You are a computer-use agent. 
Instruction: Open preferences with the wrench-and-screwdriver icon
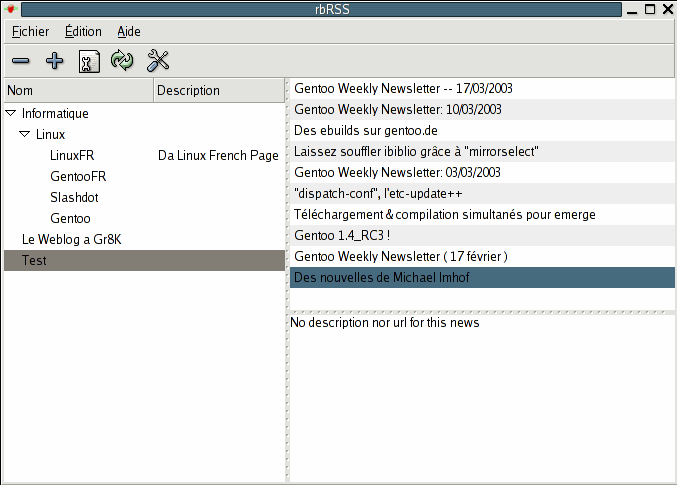point(158,62)
